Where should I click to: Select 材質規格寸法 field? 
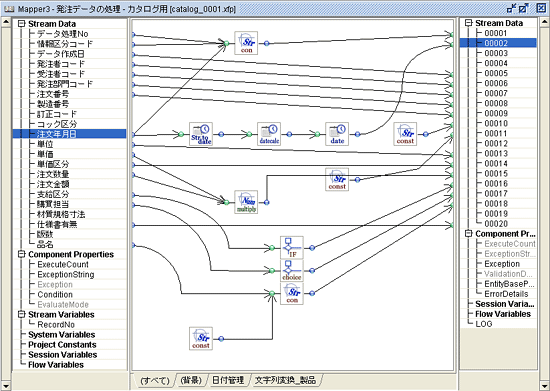coord(61,214)
